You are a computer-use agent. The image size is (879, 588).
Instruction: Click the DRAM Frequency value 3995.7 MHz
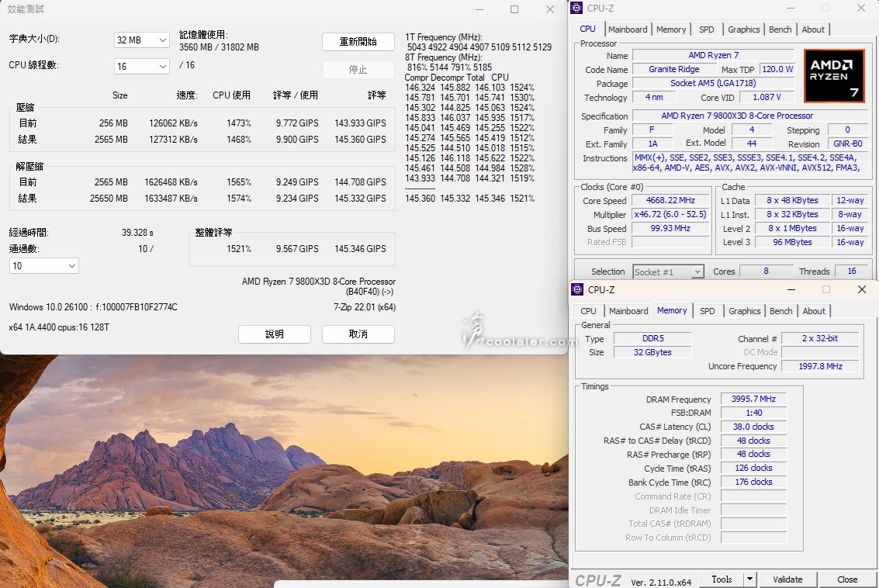coord(753,399)
